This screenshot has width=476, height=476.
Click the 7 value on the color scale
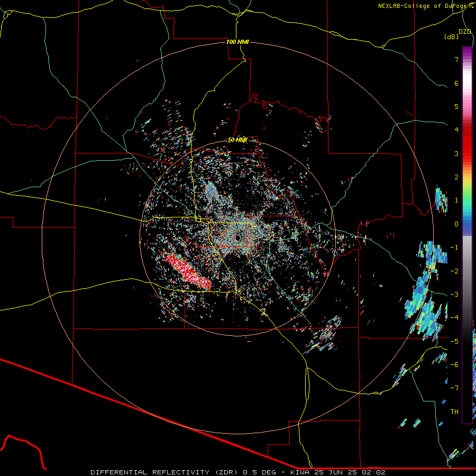[x=456, y=60]
